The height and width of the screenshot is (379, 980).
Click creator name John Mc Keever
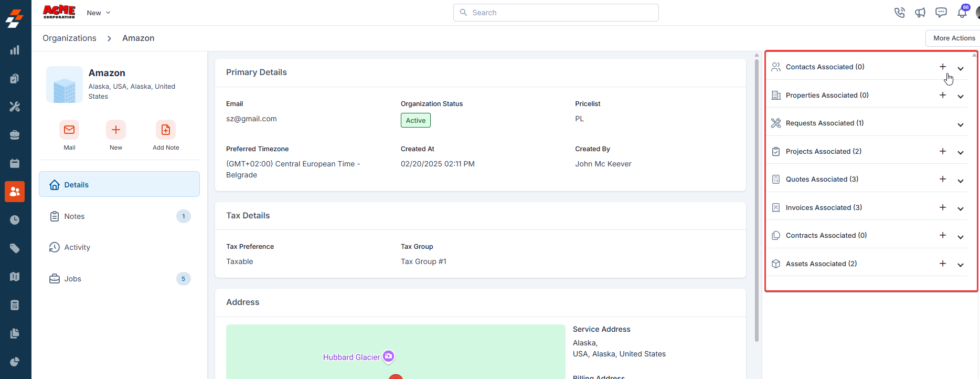tap(603, 164)
